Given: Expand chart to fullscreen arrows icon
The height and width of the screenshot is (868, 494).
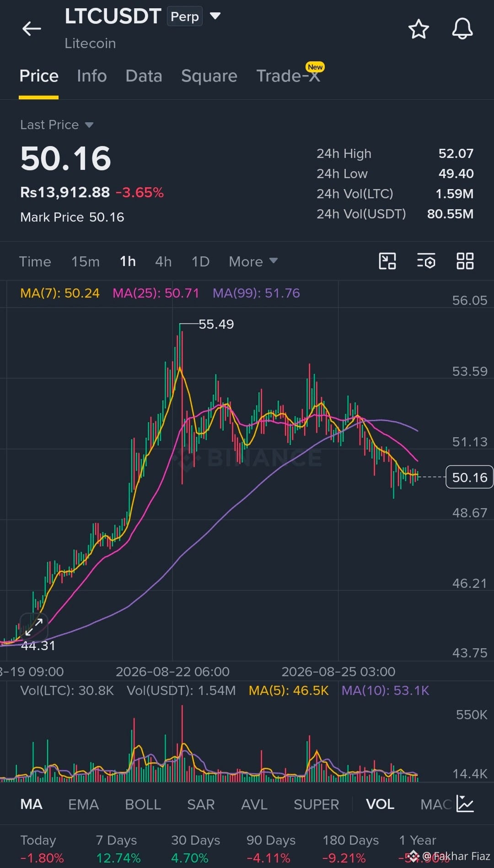Looking at the screenshot, I should tap(34, 627).
